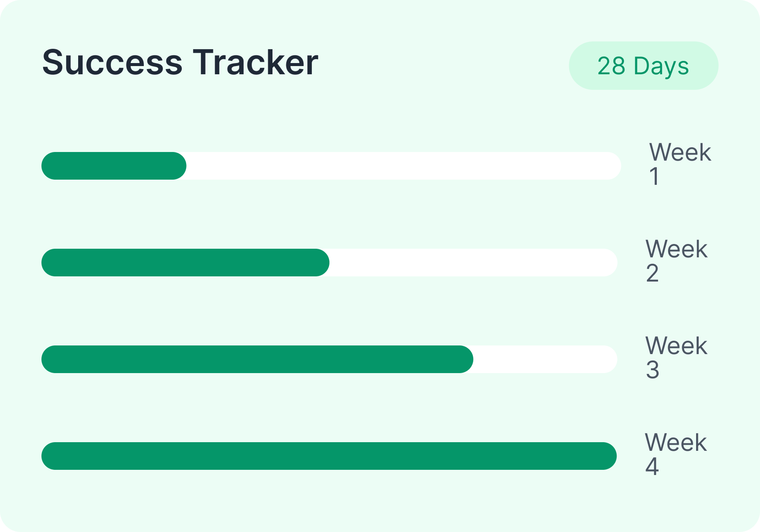Viewport: 760px width, 532px height.
Task: Click the filled green part of Week 1 bar
Action: coord(114,166)
